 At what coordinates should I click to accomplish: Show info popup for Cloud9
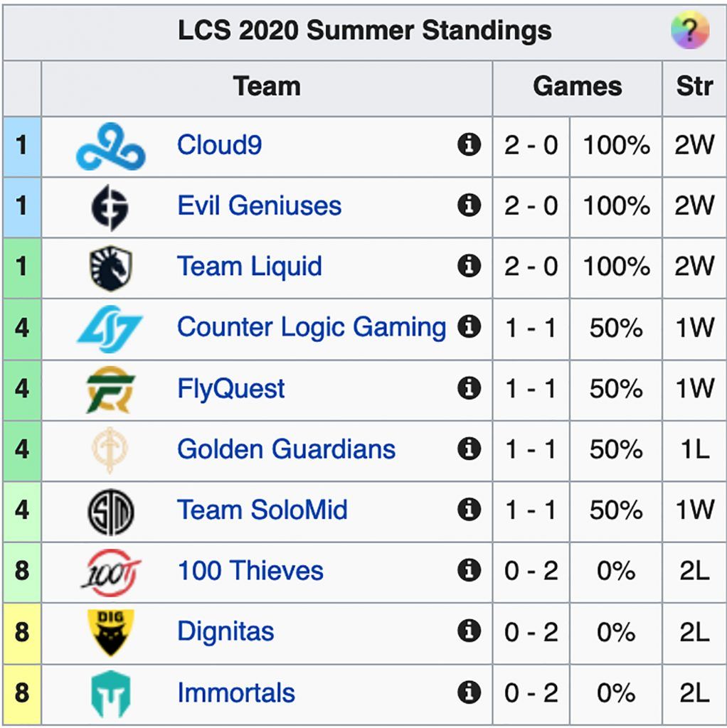click(x=468, y=146)
